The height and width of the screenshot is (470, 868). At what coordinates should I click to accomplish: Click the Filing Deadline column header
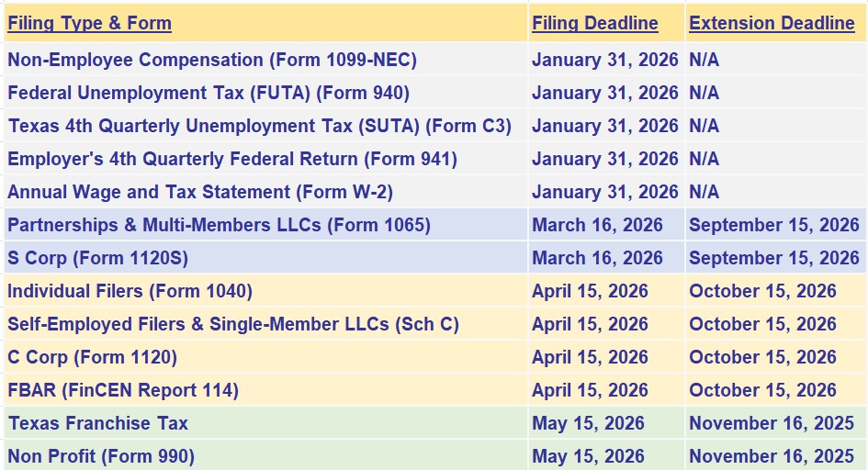click(594, 24)
